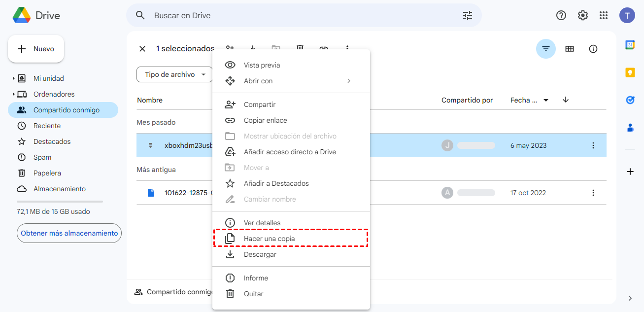Expand Mi unidad folder tree
This screenshot has width=644, height=312.
[x=13, y=78]
